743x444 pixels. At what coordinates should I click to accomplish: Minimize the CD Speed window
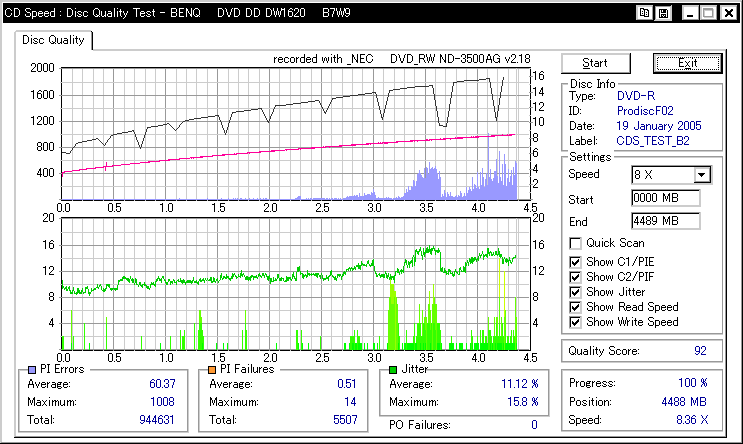[689, 13]
